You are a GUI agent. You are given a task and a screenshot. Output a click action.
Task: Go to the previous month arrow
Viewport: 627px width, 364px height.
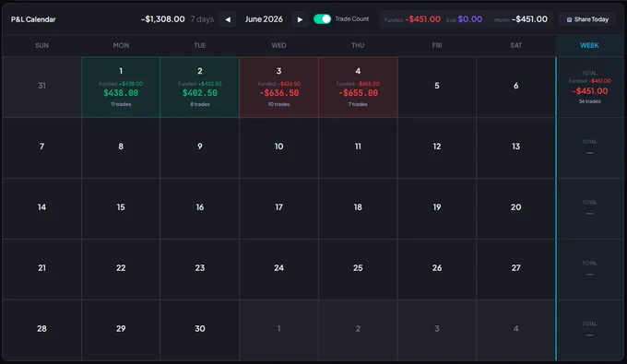point(228,19)
